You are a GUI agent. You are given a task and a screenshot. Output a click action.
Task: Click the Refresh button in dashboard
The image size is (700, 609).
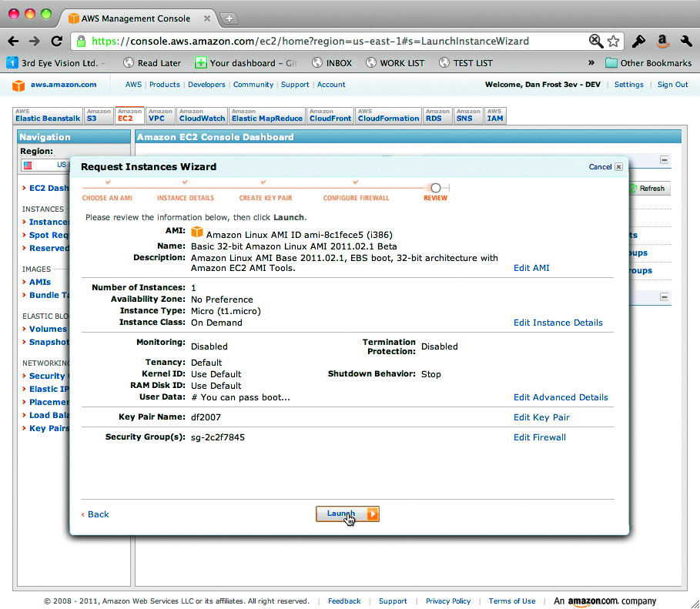point(648,189)
